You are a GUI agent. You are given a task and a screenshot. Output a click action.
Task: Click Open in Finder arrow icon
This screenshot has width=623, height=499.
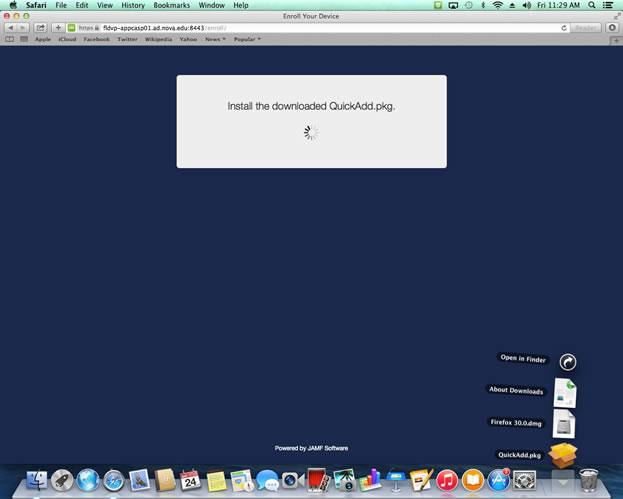tap(568, 362)
